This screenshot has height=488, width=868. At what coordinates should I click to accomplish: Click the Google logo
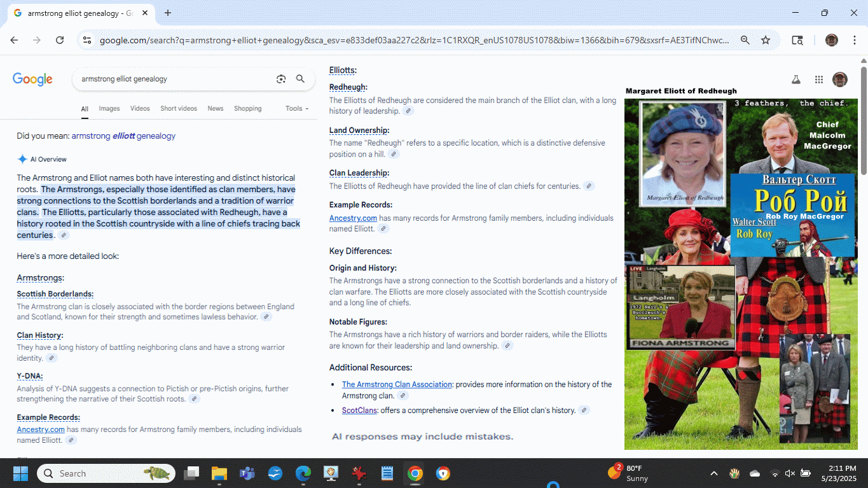(x=32, y=80)
